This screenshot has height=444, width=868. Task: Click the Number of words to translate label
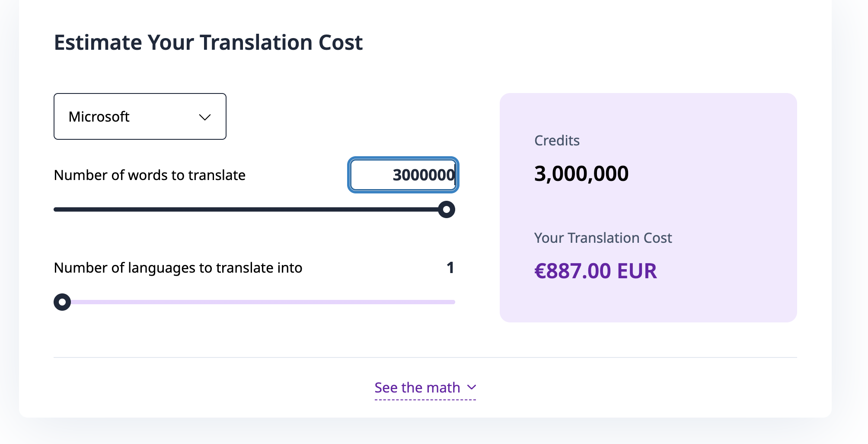pos(150,175)
